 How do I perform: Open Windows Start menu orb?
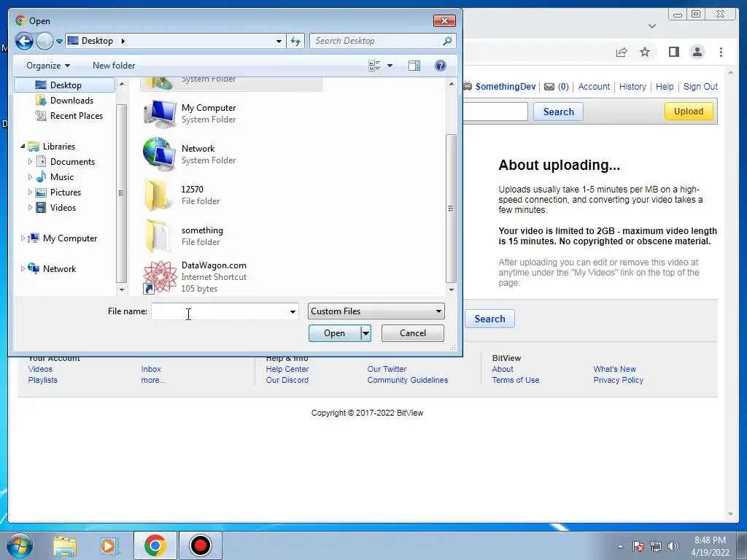coord(20,545)
